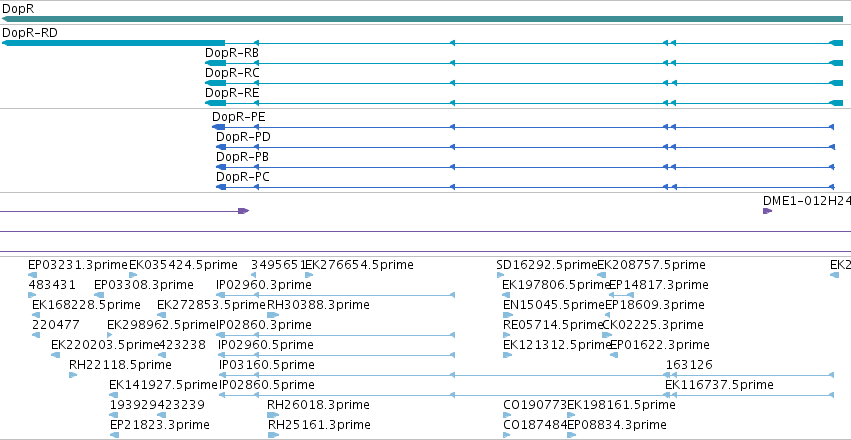Select EST EP08834.3prime
The image size is (851, 440).
tap(617, 425)
